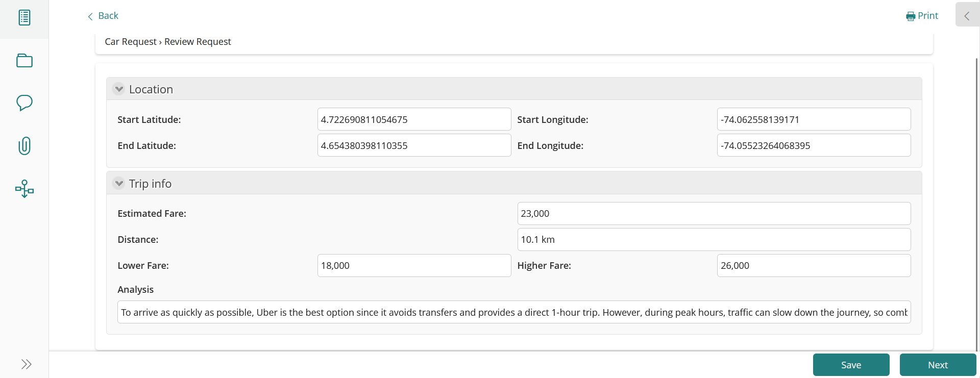Click the Start Longitude field
980x378 pixels.
[814, 119]
